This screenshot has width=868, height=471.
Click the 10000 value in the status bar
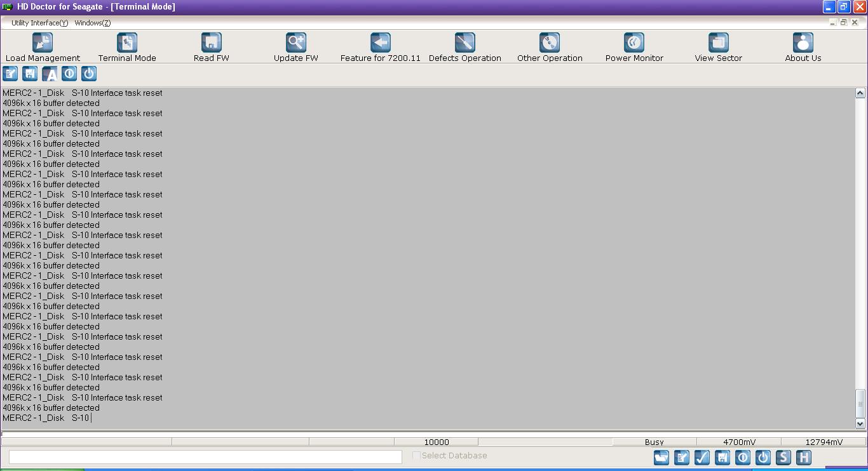tap(437, 442)
